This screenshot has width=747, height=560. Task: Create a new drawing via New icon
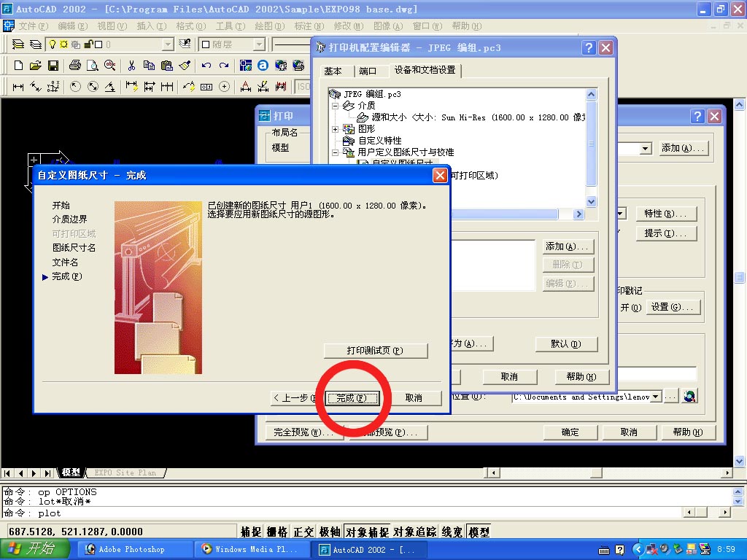click(x=18, y=65)
